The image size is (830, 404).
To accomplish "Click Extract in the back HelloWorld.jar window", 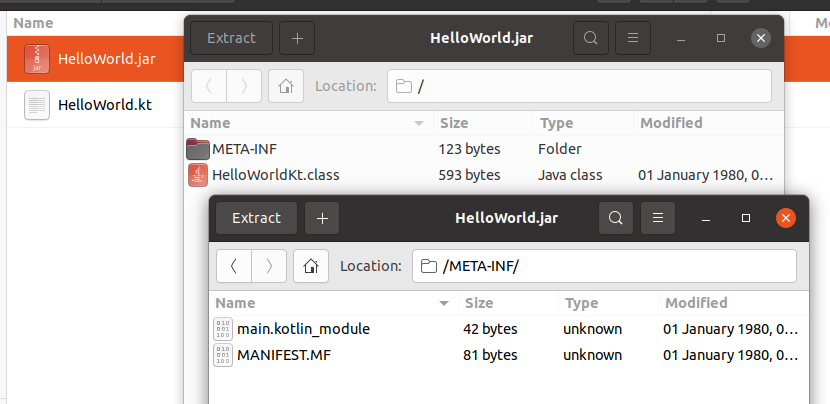I will click(x=231, y=38).
